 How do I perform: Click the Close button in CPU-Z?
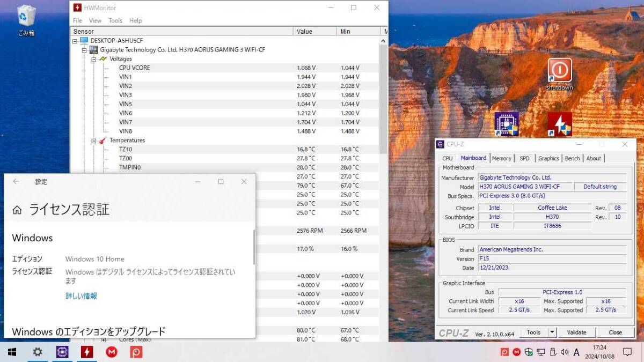616,333
